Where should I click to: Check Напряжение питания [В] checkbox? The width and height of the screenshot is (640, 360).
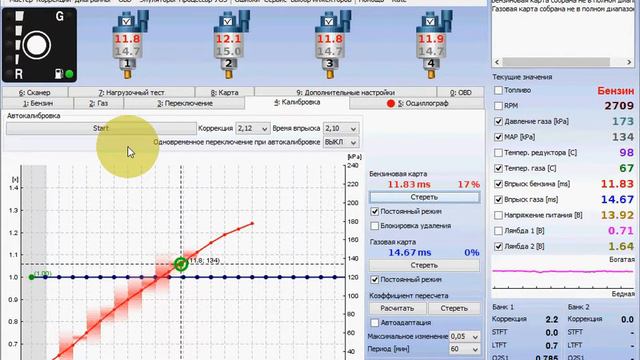click(498, 215)
